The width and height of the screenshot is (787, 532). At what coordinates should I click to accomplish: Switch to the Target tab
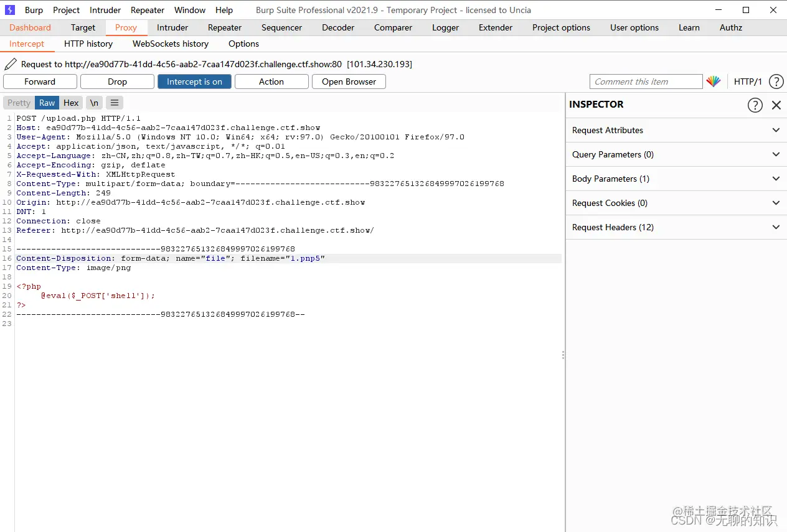[x=83, y=27]
